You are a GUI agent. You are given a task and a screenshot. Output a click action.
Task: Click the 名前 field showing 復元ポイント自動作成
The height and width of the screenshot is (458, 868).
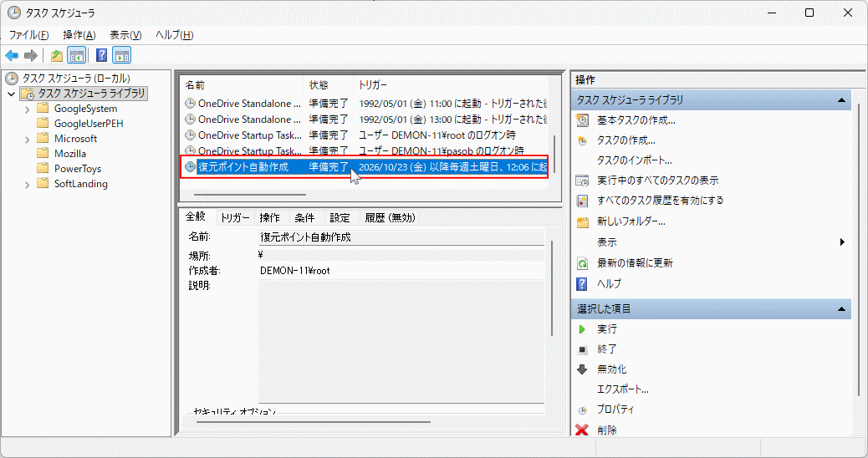[x=402, y=237]
